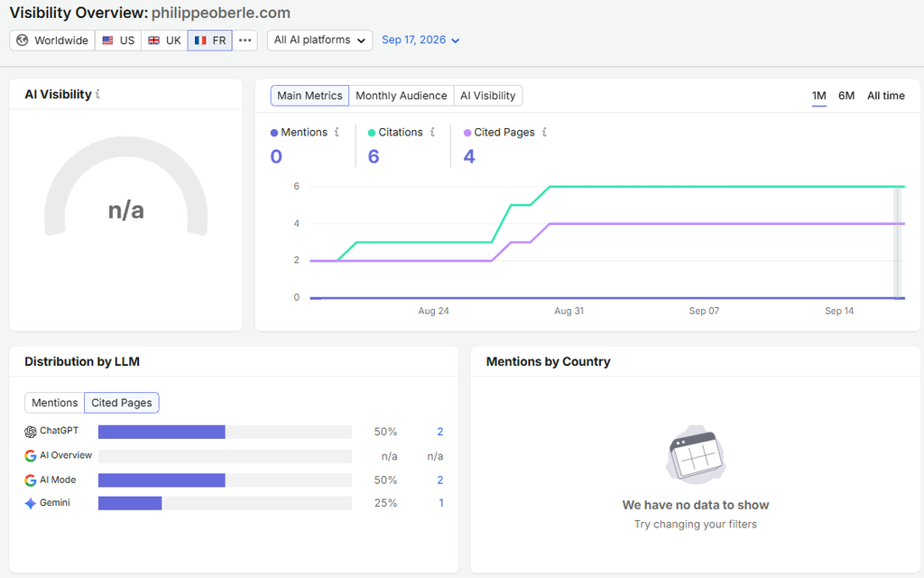Click the empty-state calendar illustration
This screenshot has height=578, width=924.
(696, 454)
